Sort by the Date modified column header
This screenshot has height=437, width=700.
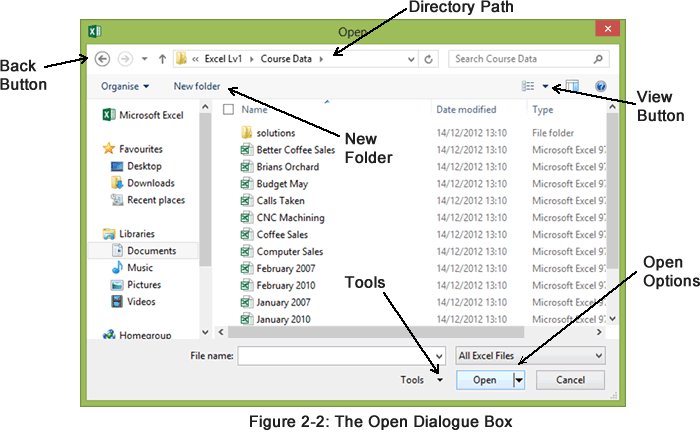point(466,109)
